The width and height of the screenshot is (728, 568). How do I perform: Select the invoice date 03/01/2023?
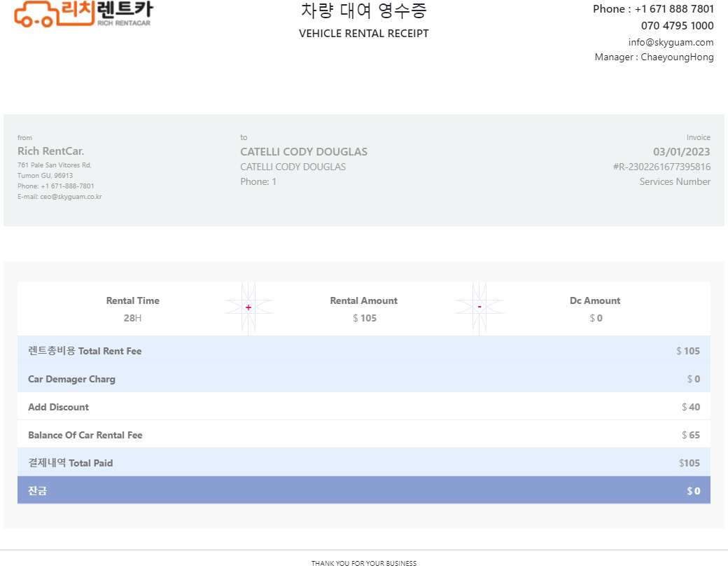[682, 152]
